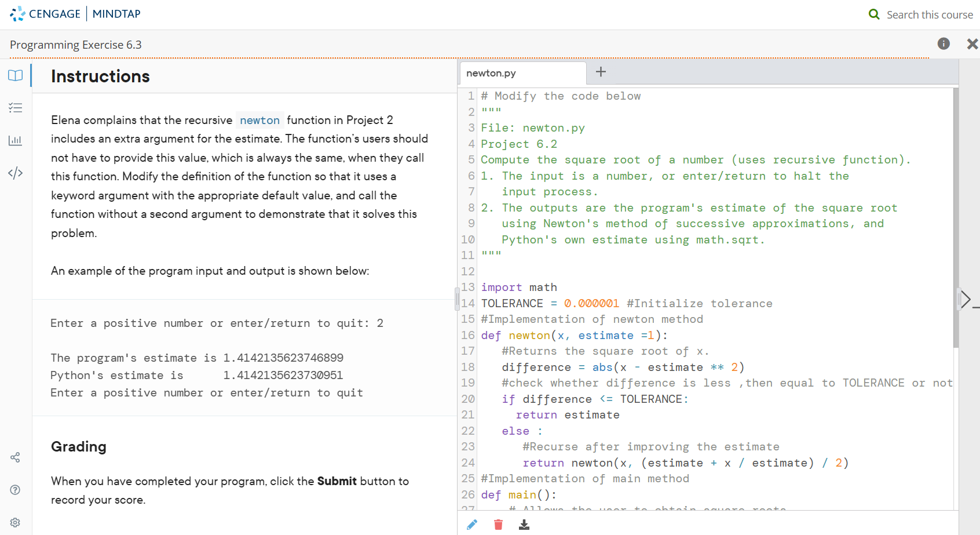Click code line 13 'import math'
The height and width of the screenshot is (535, 980).
(519, 287)
